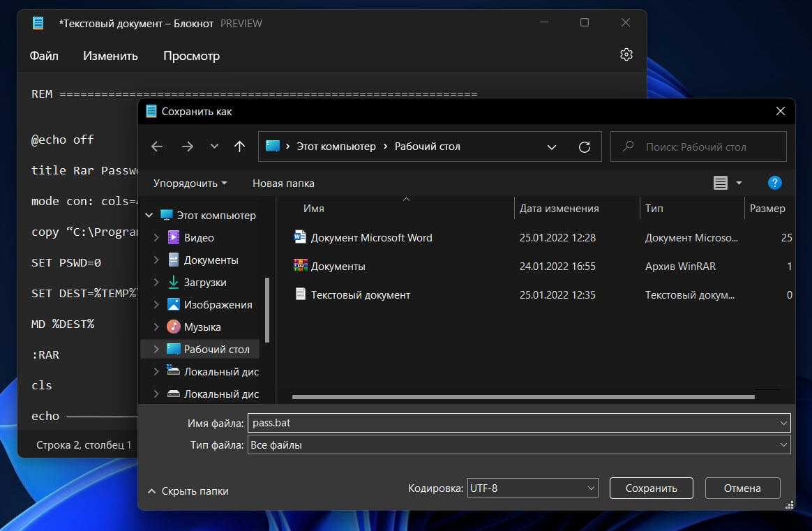This screenshot has width=812, height=531.
Task: Click the Рабочий стол icon in tree
Action: pos(174,349)
